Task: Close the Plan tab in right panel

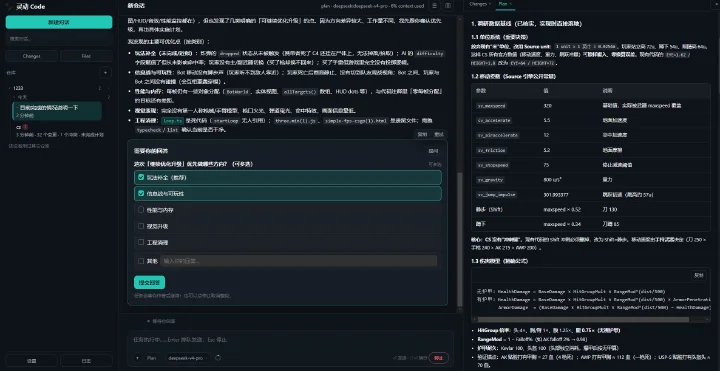Action: (x=511, y=4)
